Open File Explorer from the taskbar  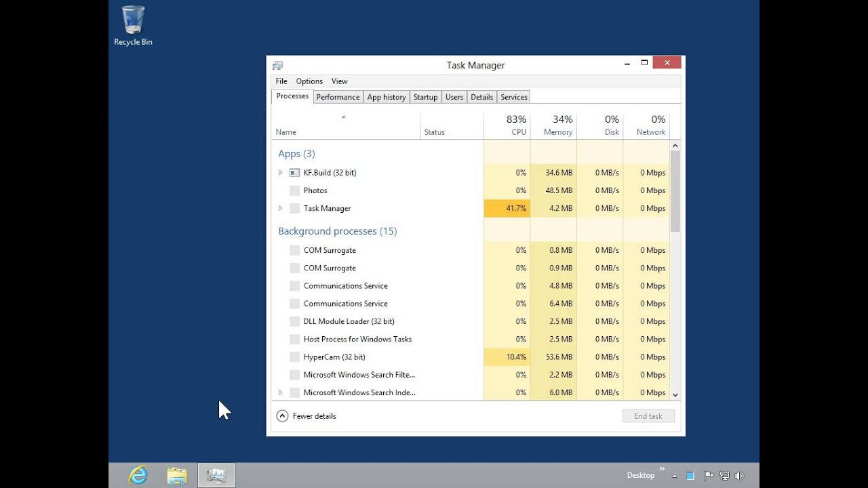177,475
